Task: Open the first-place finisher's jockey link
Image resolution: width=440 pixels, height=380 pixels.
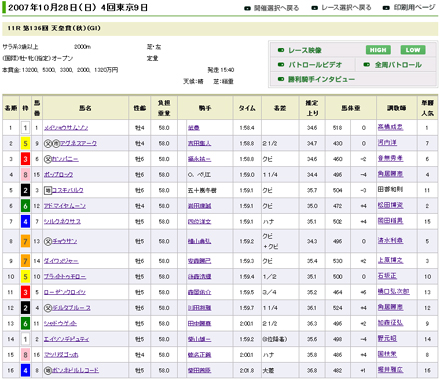Action: pyautogui.click(x=194, y=128)
